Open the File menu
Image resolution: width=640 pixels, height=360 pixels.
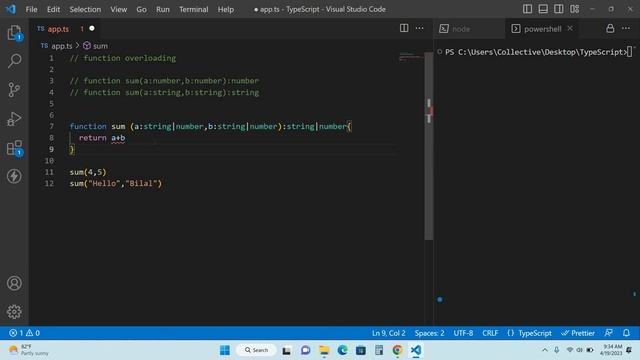pos(31,9)
